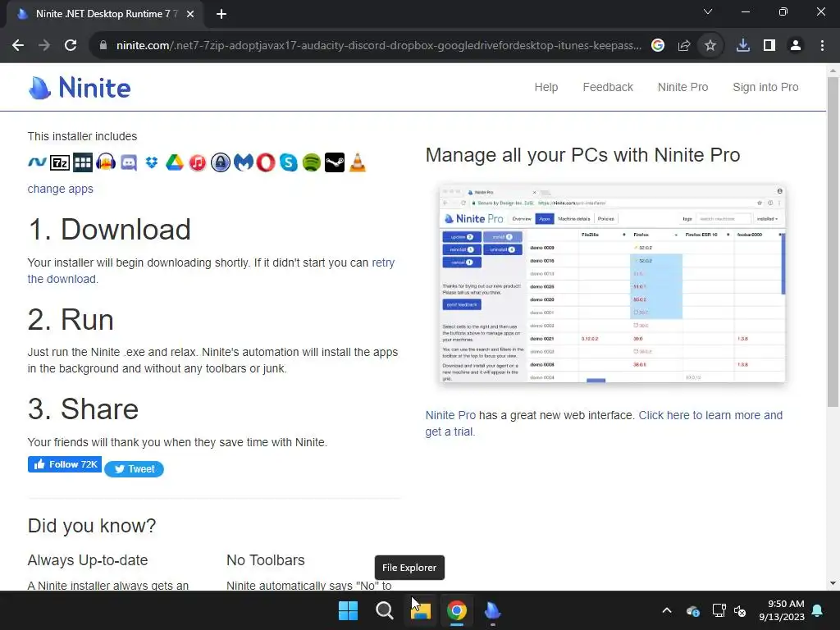This screenshot has width=840, height=630.
Task: Click the Tweet button
Action: 134,468
